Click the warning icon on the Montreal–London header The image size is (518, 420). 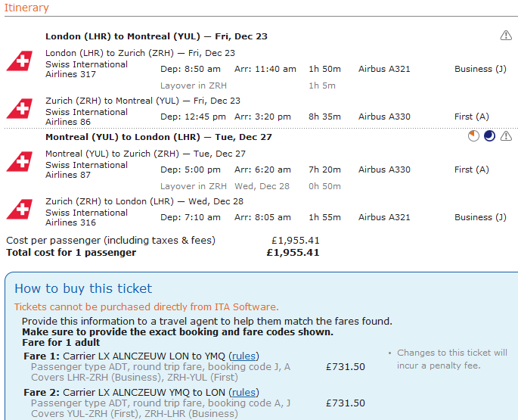[506, 136]
